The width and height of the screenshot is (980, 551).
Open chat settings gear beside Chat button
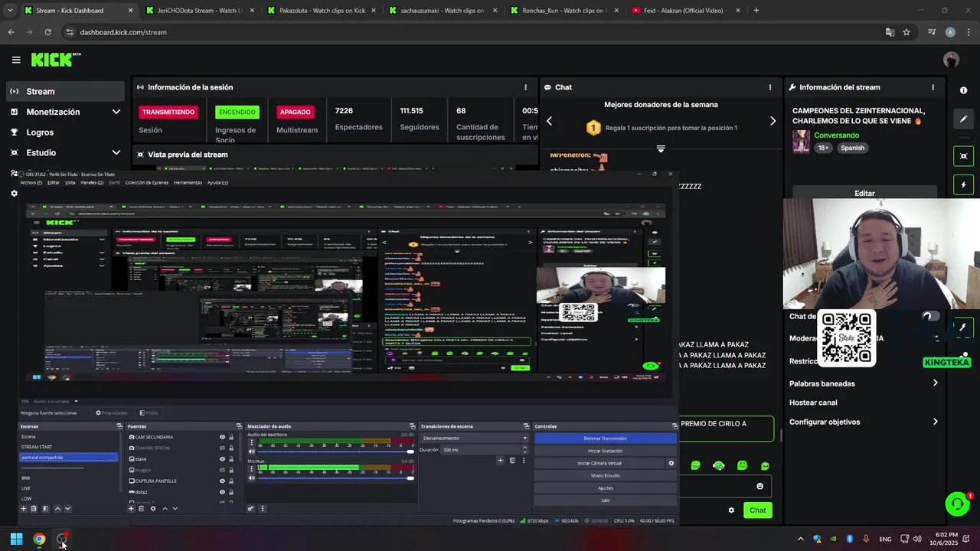pos(731,510)
